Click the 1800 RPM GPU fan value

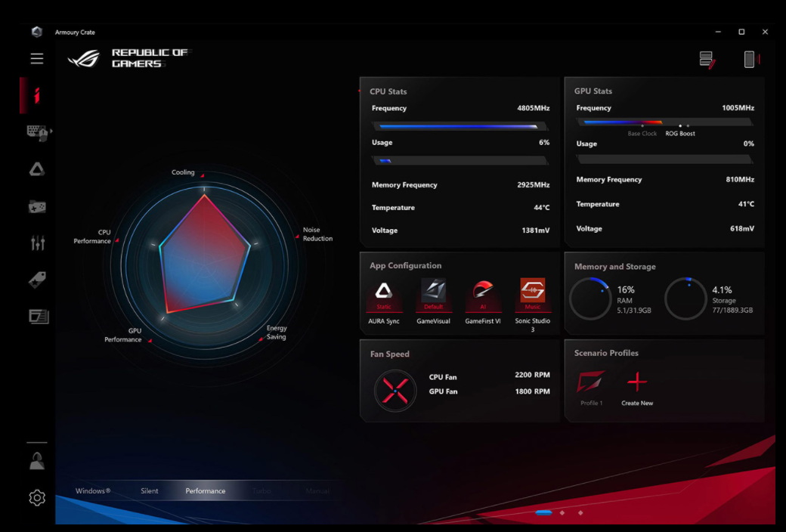click(x=532, y=391)
